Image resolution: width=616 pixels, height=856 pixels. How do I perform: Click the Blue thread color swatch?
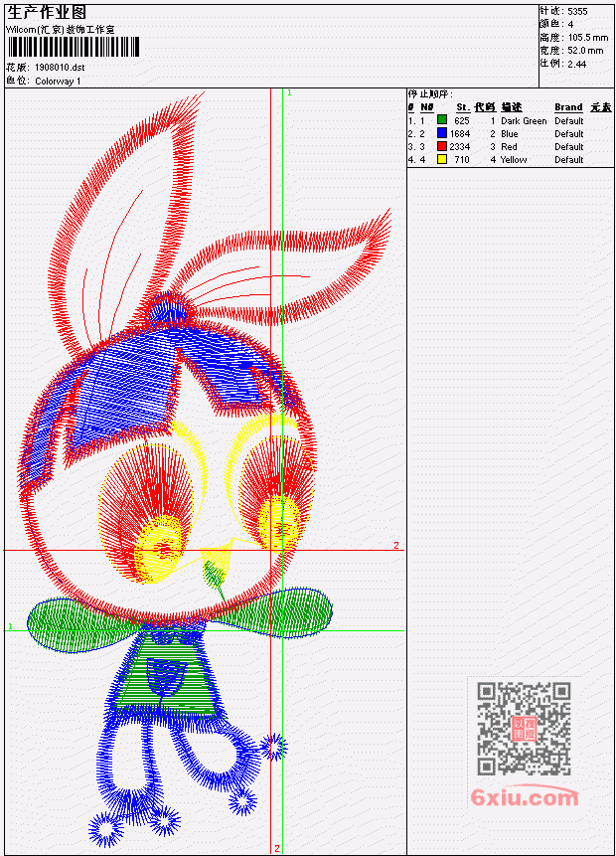[442, 133]
